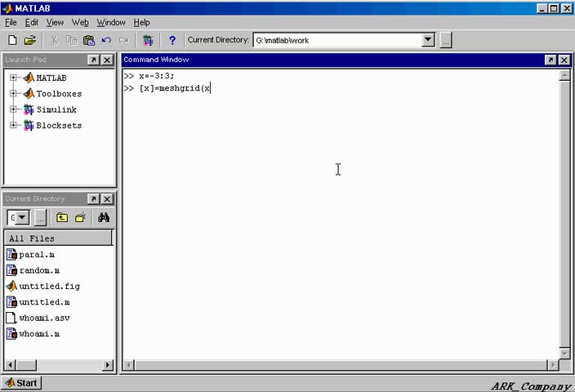Click the Copy toolbar icon

[x=72, y=40]
